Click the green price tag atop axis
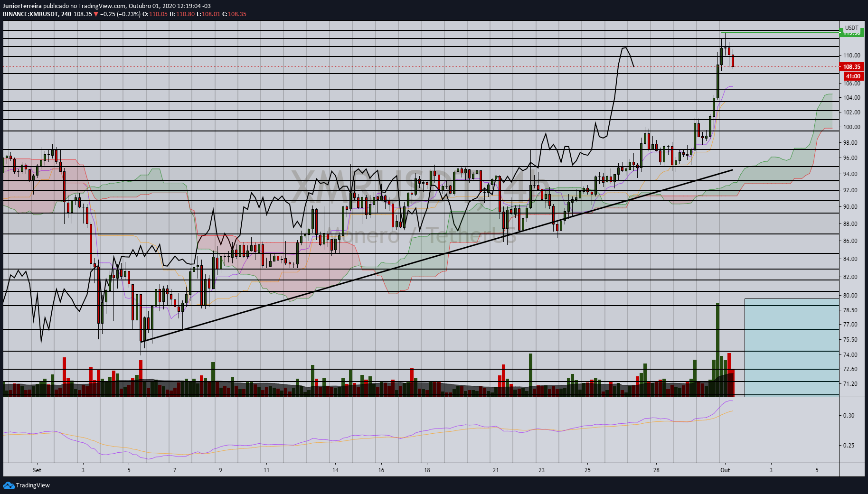 (x=851, y=32)
